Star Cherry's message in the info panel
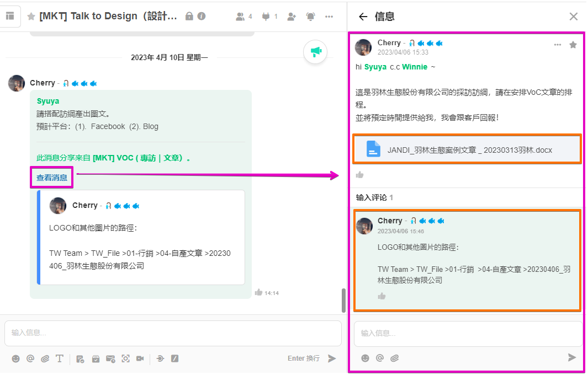This screenshot has width=588, height=375. pos(573,45)
